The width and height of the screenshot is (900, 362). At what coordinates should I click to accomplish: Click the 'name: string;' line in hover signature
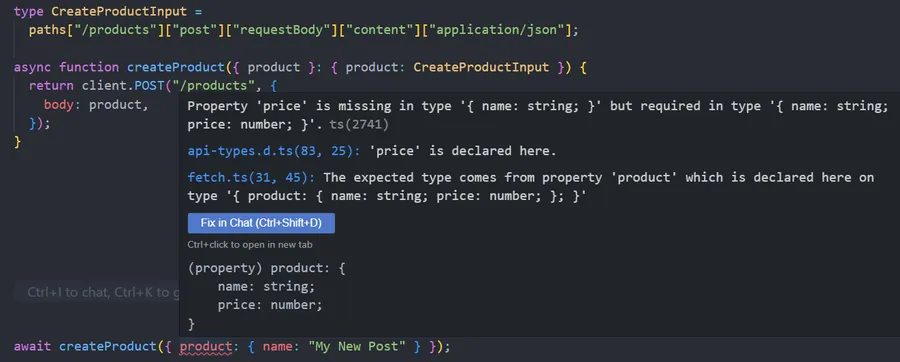click(x=266, y=286)
